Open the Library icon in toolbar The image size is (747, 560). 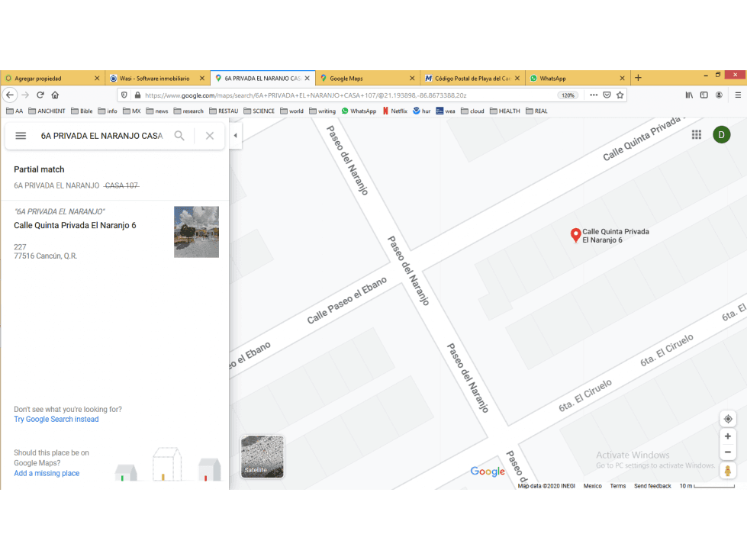click(689, 95)
